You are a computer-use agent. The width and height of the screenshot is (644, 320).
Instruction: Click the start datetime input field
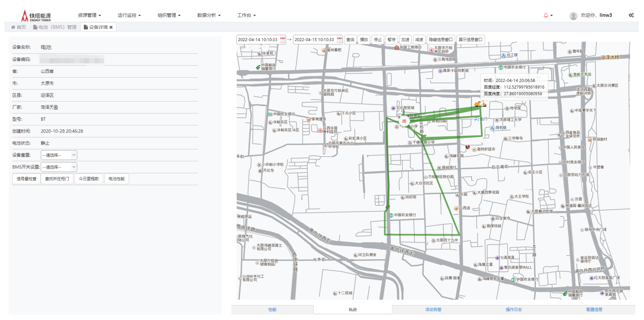pos(258,40)
